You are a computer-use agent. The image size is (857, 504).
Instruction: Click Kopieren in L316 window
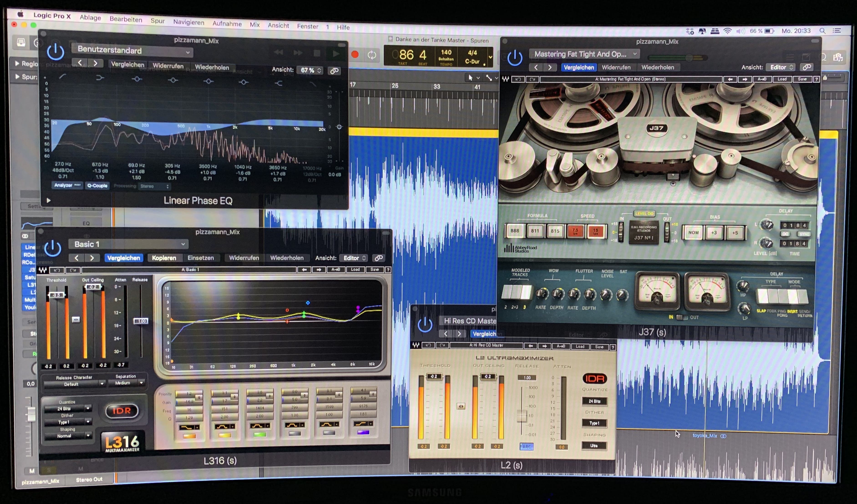pyautogui.click(x=164, y=258)
